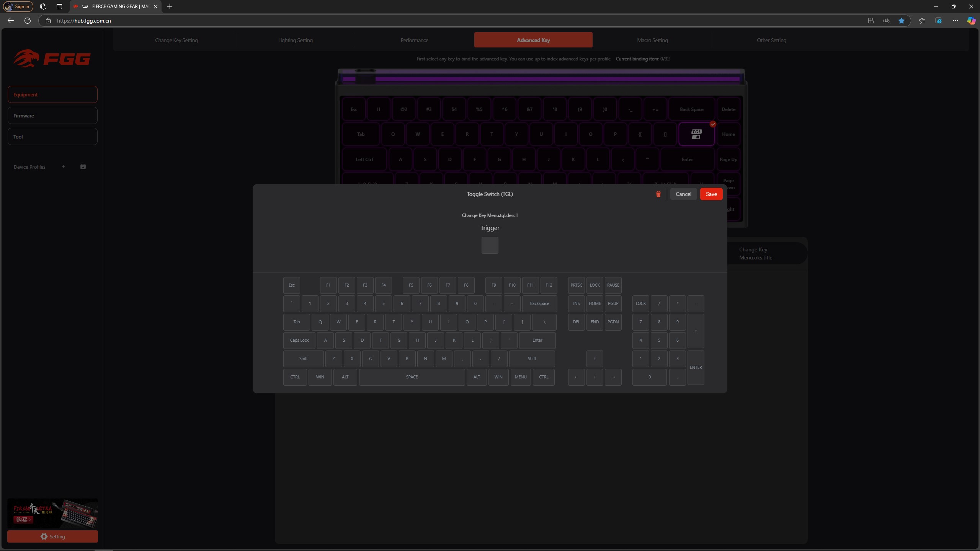Open the Firmware sidebar section
This screenshot has height=551, width=980.
52,116
